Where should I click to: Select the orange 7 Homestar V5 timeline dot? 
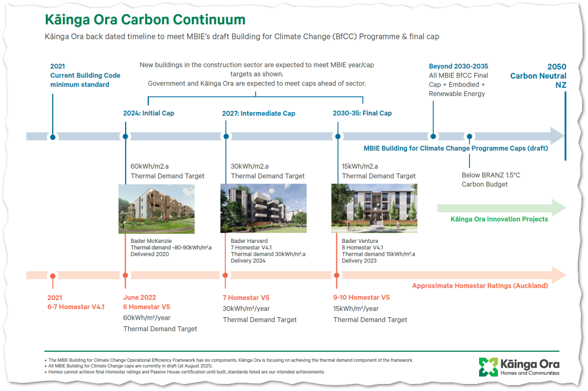[225, 276]
